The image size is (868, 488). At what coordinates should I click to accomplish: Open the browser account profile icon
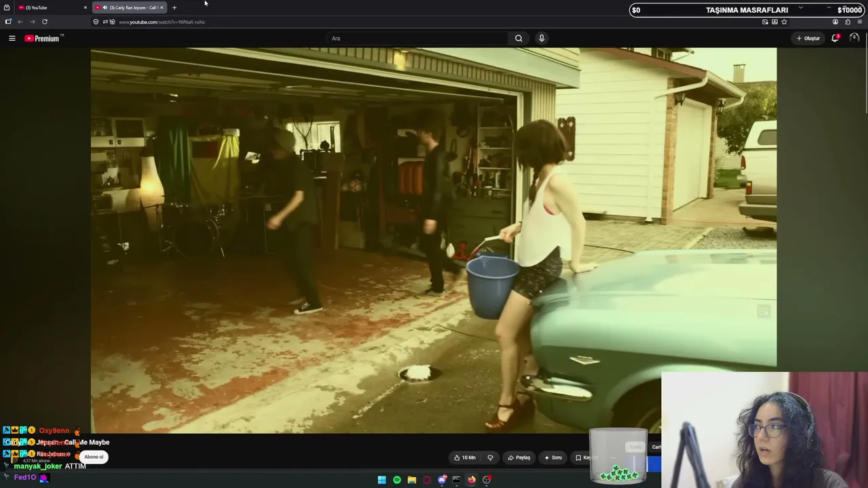(835, 22)
